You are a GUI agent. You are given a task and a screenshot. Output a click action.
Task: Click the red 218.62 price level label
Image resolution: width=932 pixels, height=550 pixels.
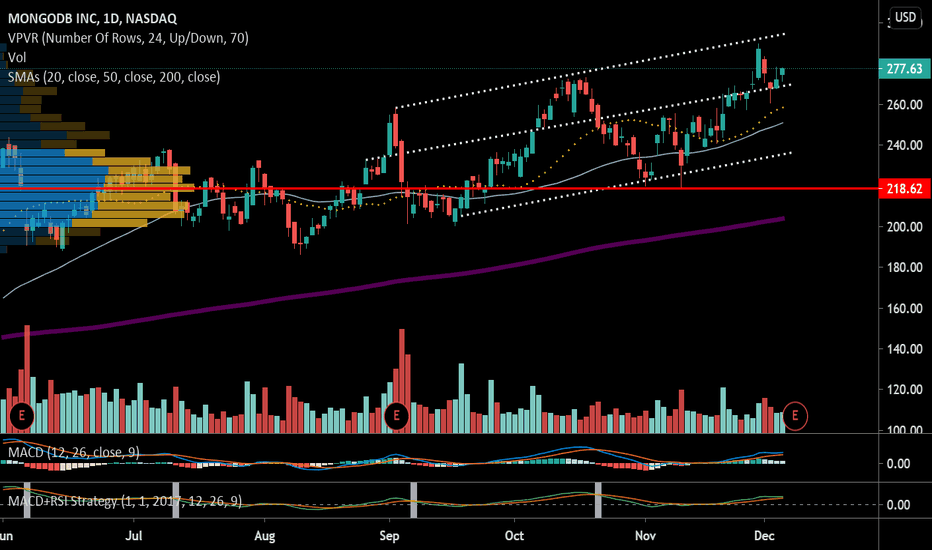pyautogui.click(x=904, y=188)
